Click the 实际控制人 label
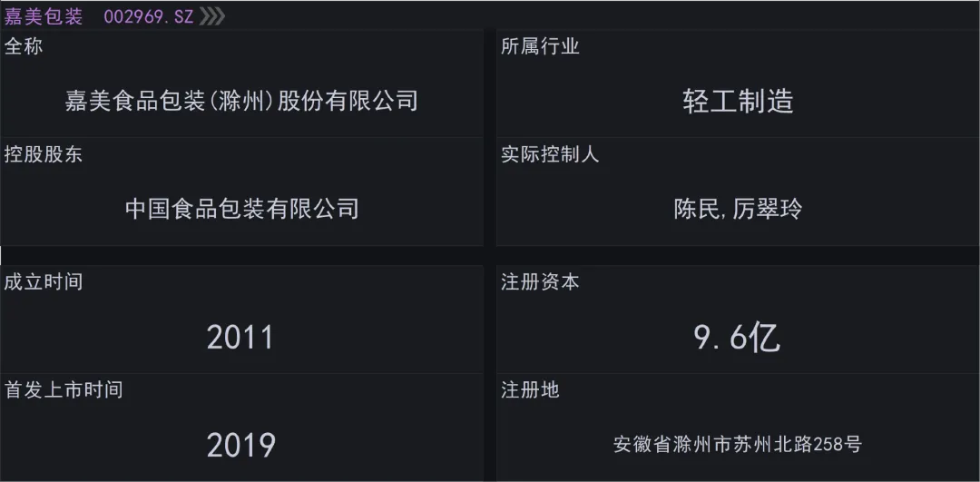 pos(550,154)
